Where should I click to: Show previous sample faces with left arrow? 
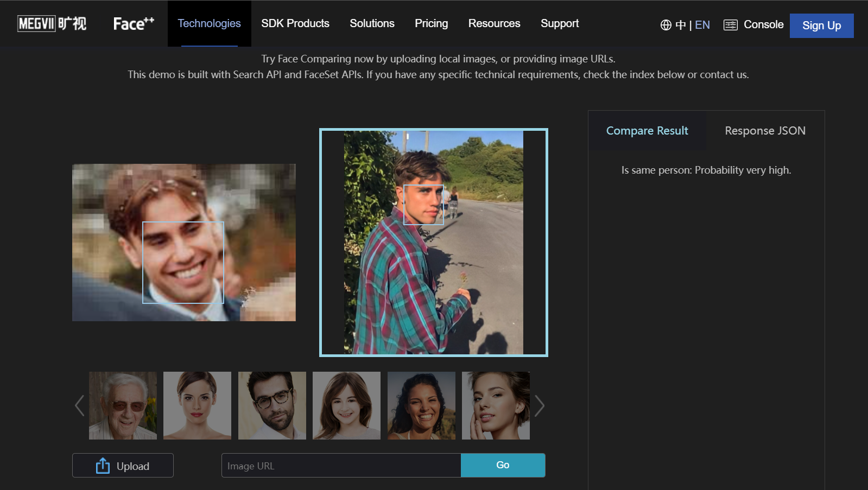click(x=80, y=405)
